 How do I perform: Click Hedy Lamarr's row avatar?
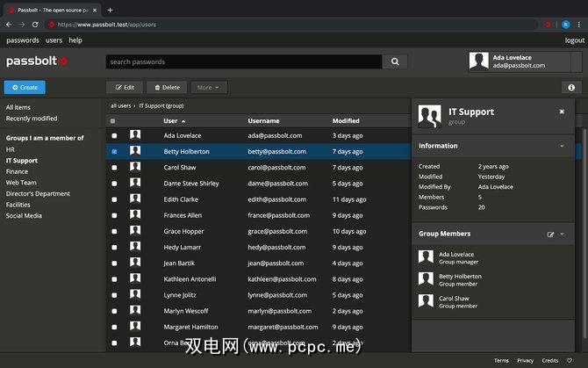pos(135,246)
